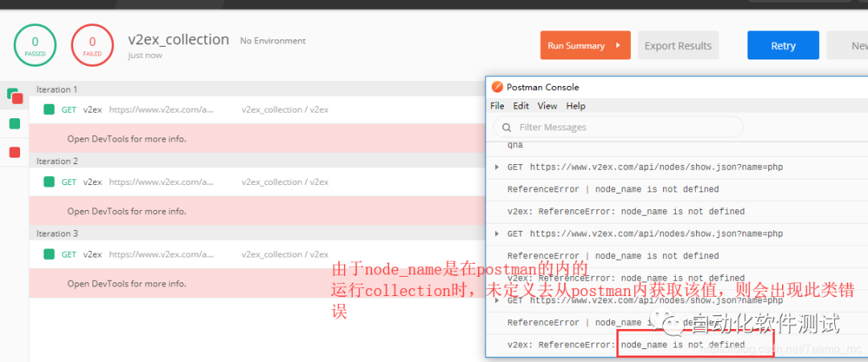Expand the first GET show.json?name=php console entry
Image resolution: width=868 pixels, height=362 pixels.
(x=497, y=167)
